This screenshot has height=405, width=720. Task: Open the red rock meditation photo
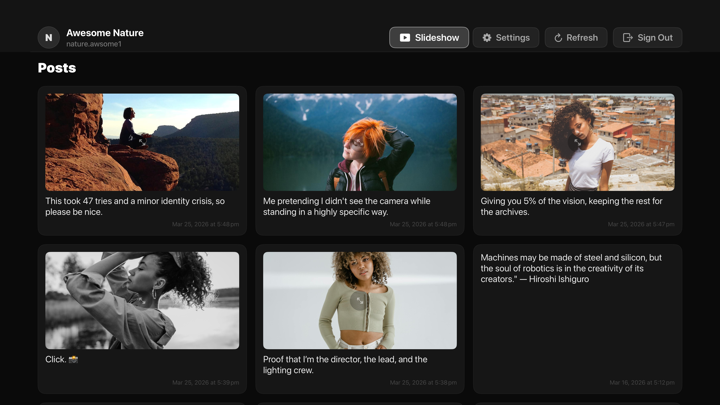click(142, 142)
